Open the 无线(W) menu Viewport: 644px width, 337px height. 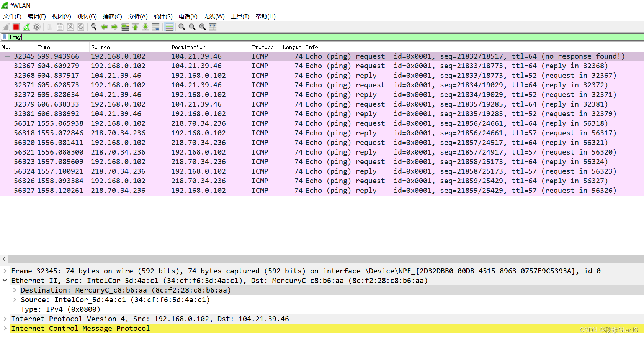pos(214,16)
